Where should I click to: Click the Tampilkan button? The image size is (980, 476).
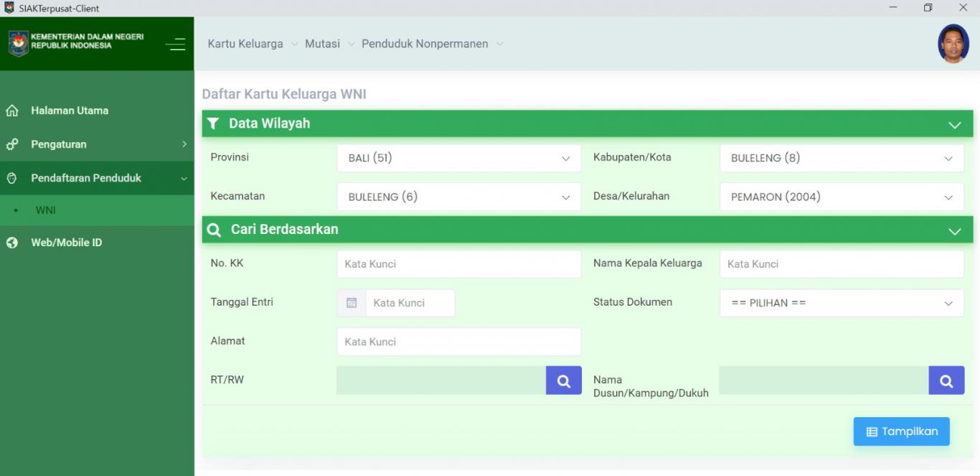click(x=901, y=431)
